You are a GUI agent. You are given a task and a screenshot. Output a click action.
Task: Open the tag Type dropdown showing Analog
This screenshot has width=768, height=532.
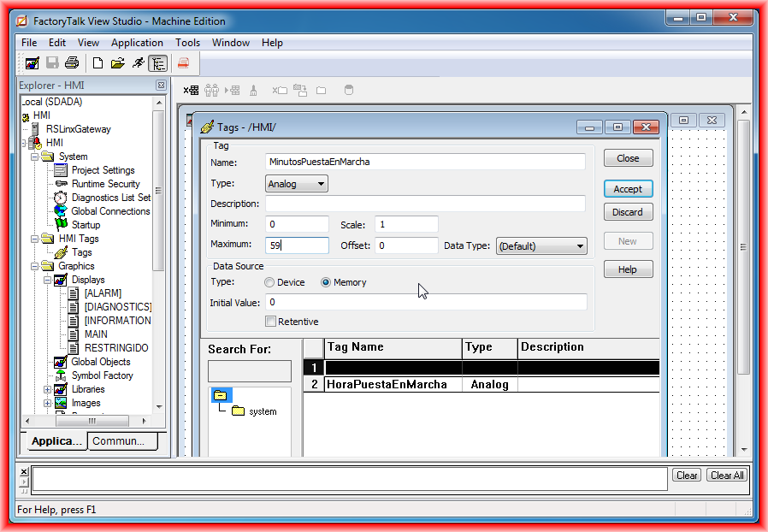tap(297, 183)
